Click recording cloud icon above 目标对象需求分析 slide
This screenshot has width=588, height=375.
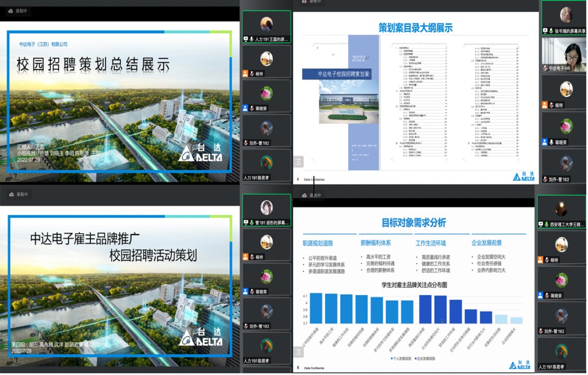point(305,195)
